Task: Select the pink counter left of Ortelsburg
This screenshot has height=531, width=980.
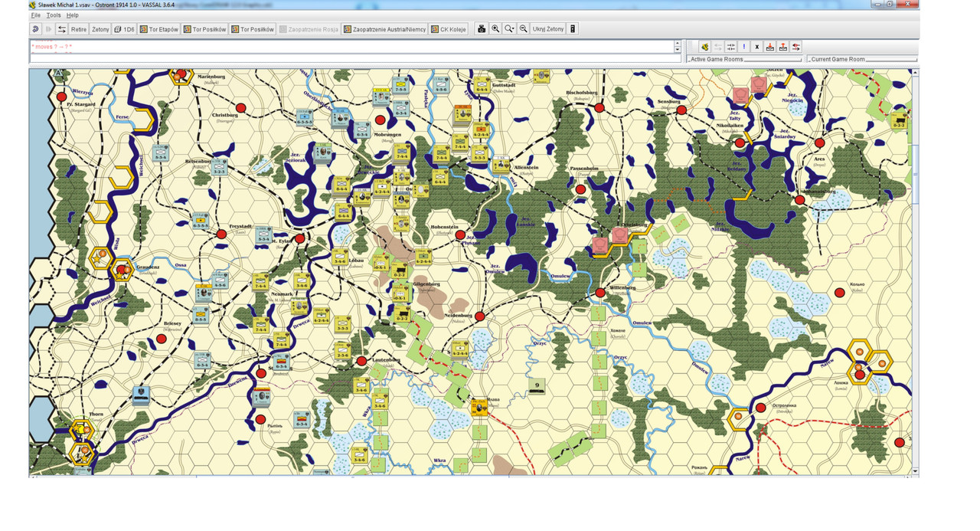Action: (x=600, y=244)
